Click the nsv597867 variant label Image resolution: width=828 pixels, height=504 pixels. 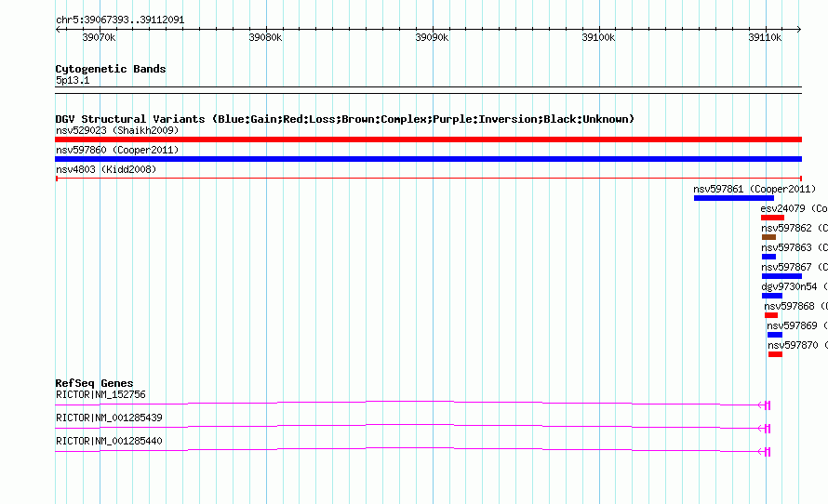(x=795, y=267)
